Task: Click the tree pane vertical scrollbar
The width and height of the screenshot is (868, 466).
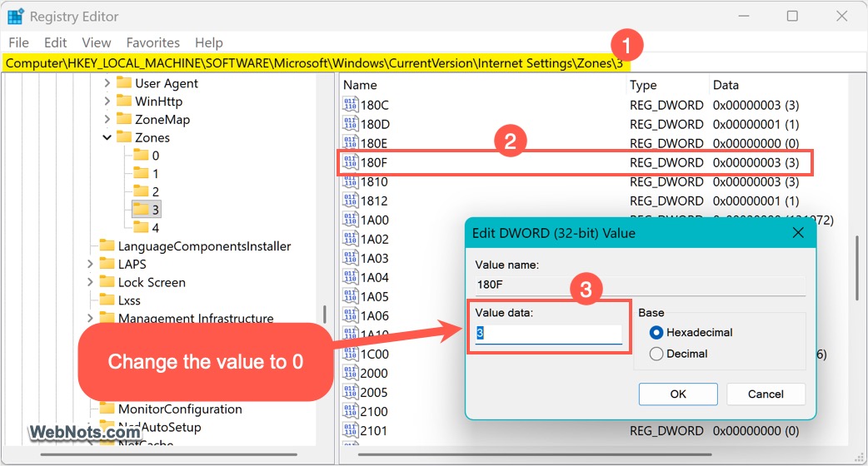Action: pos(324,314)
